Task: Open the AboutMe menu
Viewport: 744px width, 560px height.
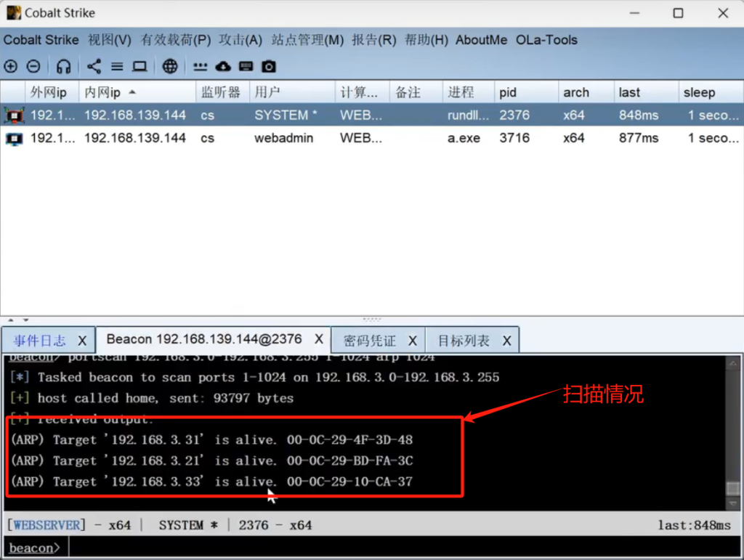Action: click(x=481, y=40)
